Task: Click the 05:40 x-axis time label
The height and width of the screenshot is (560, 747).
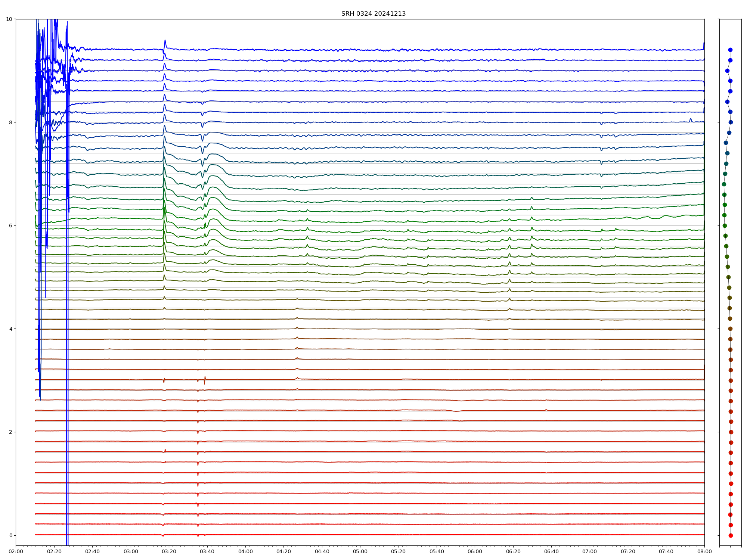Action: [437, 551]
